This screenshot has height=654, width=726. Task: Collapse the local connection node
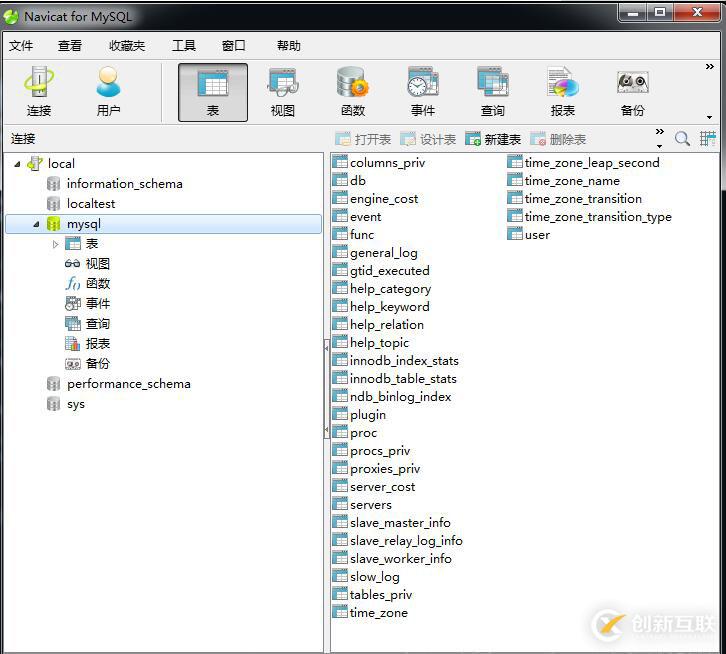pos(18,164)
